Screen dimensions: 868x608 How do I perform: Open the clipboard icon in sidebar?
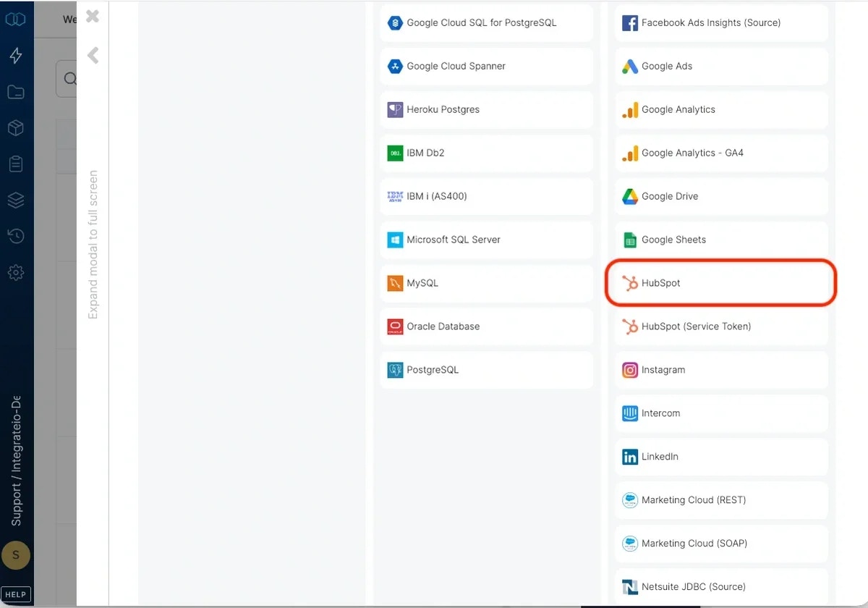tap(16, 164)
